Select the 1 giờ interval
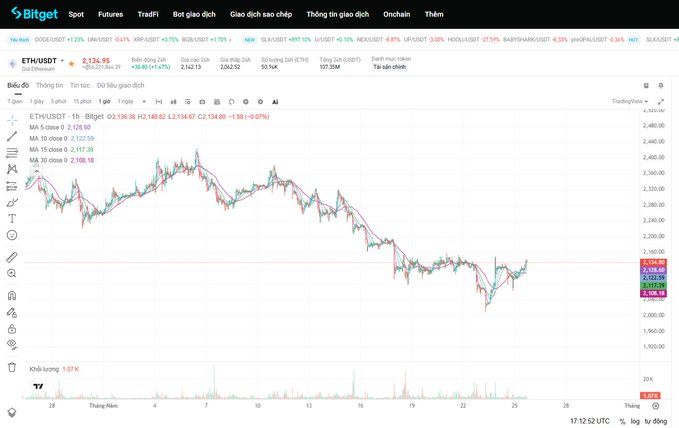This screenshot has width=679, height=428. pos(104,101)
